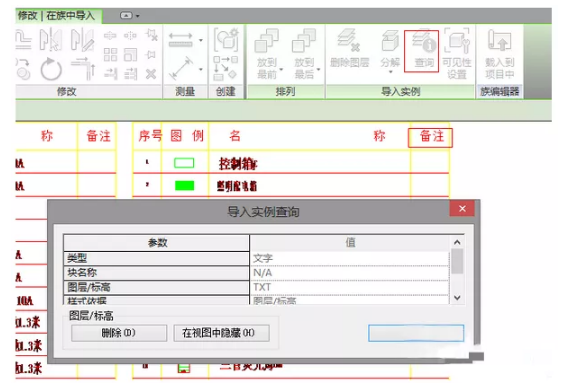Click the TXT value cell
Image resolution: width=561 pixels, height=390 pixels.
coord(350,287)
